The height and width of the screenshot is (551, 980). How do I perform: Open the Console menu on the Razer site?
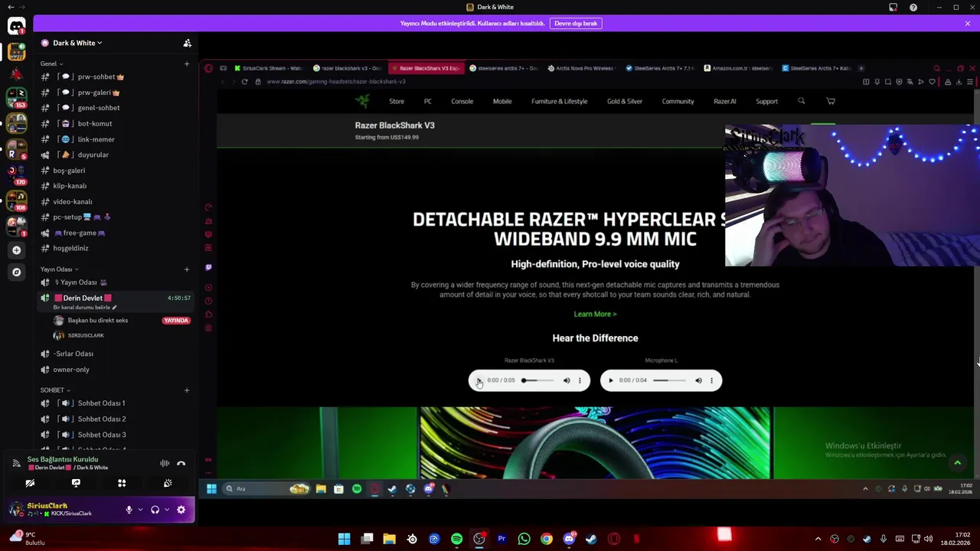462,101
